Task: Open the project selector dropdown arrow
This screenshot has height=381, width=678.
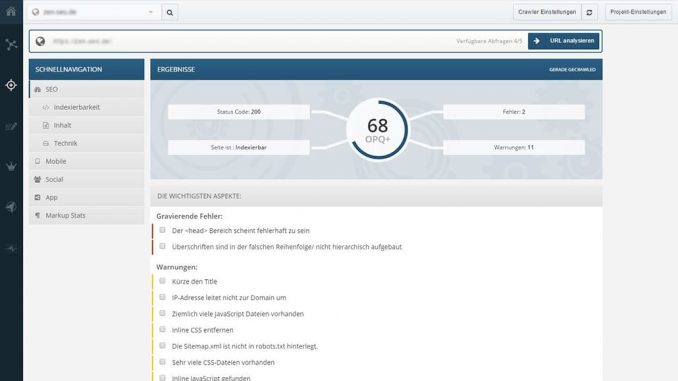Action: click(151, 12)
